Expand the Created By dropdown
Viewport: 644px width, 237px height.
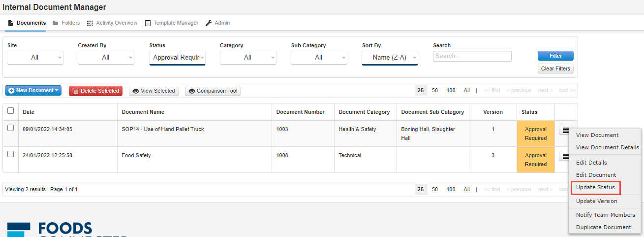click(106, 58)
